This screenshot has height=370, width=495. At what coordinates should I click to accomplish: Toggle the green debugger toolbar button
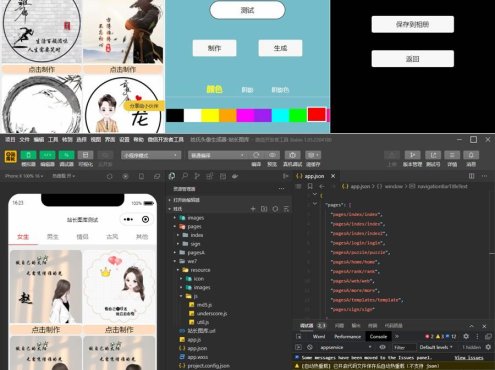[66, 155]
